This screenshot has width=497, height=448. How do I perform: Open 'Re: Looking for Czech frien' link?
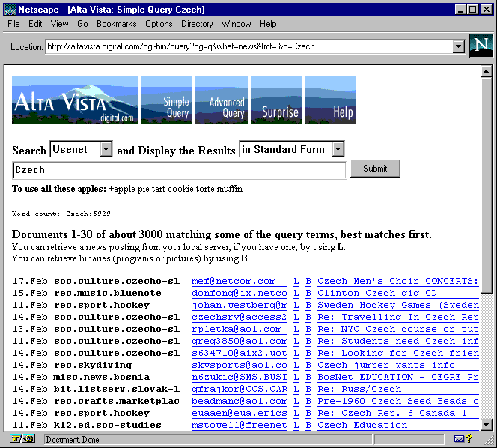click(398, 354)
